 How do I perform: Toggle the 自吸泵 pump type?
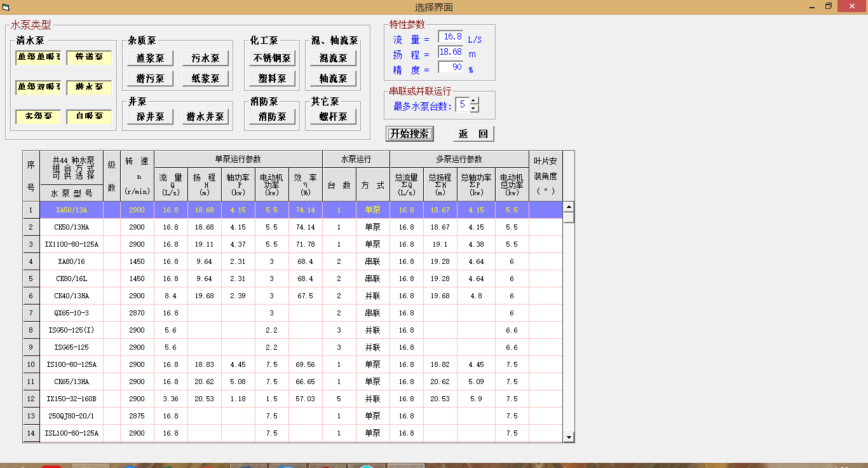(x=89, y=117)
